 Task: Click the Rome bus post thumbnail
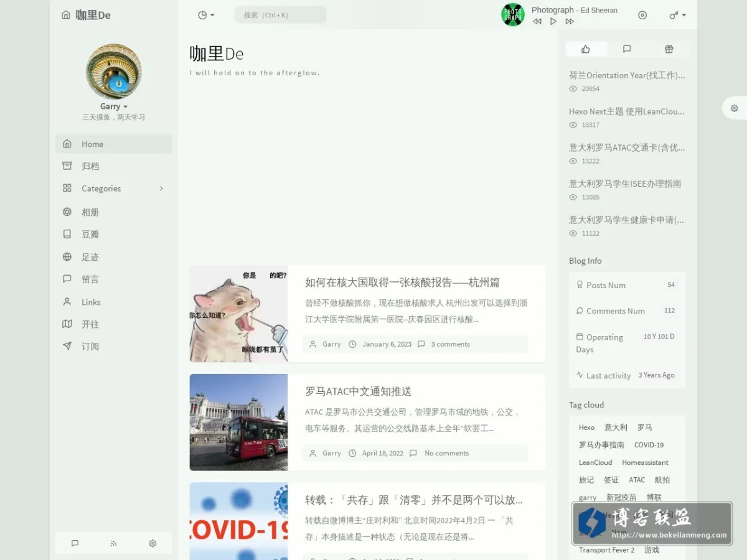238,422
